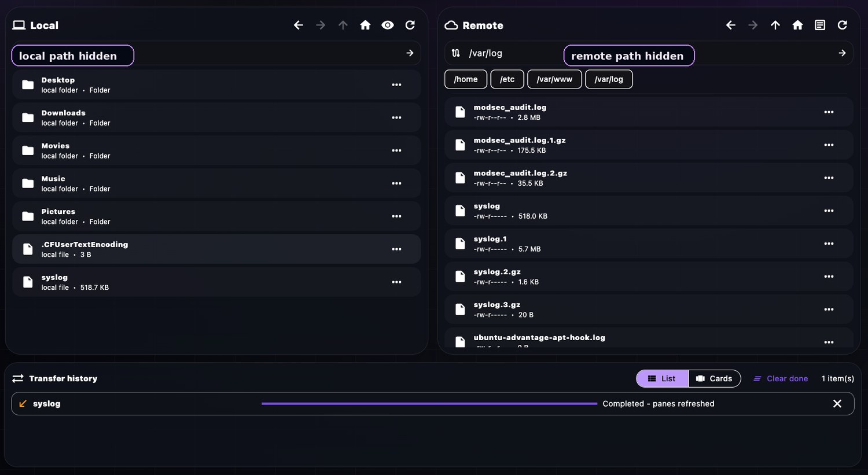Open options menu for modsec_audit.log
This screenshot has height=475, width=868.
829,112
